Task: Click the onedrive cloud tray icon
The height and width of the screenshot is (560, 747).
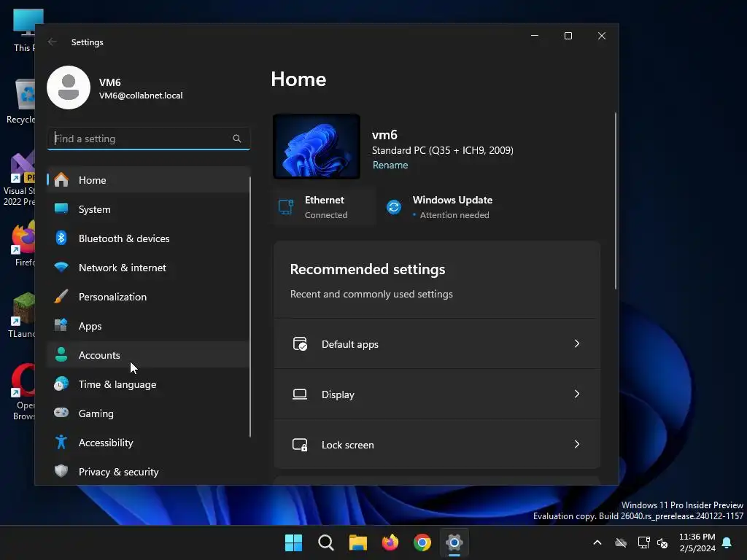Action: tap(620, 542)
